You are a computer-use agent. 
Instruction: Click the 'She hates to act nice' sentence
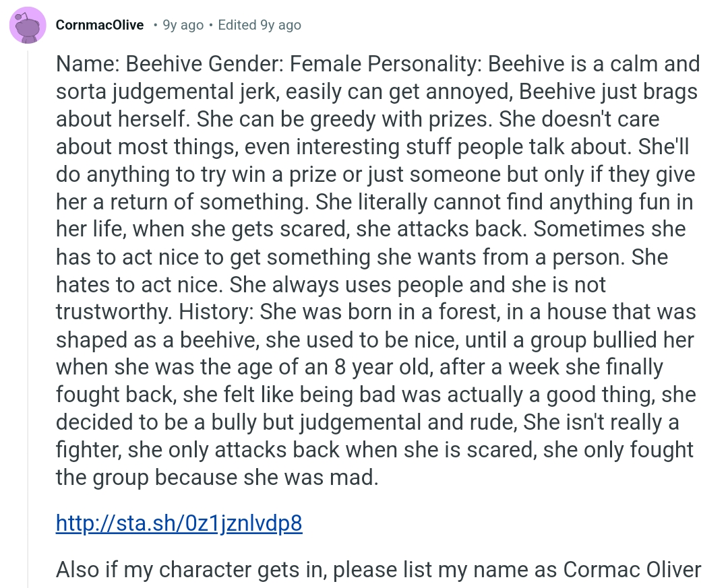[x=362, y=271]
